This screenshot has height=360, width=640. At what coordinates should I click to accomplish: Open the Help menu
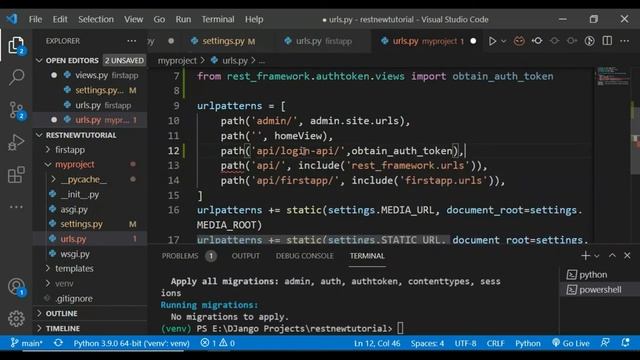pyautogui.click(x=254, y=19)
